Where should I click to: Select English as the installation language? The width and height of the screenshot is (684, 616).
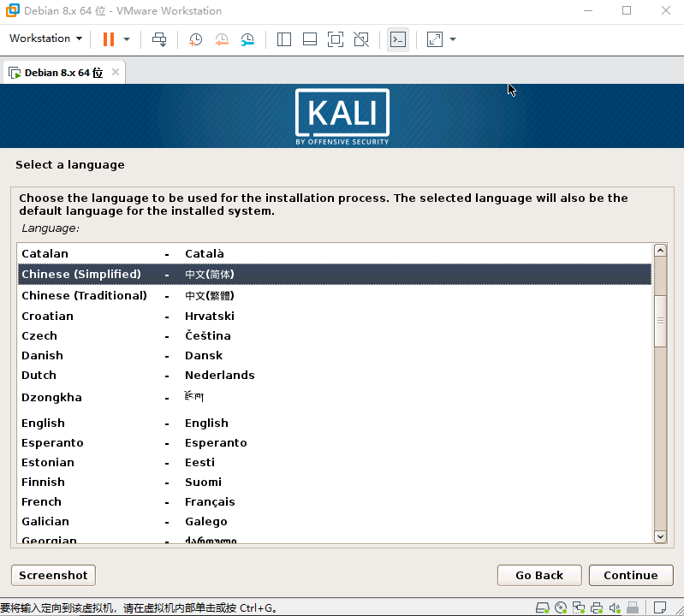(x=335, y=423)
